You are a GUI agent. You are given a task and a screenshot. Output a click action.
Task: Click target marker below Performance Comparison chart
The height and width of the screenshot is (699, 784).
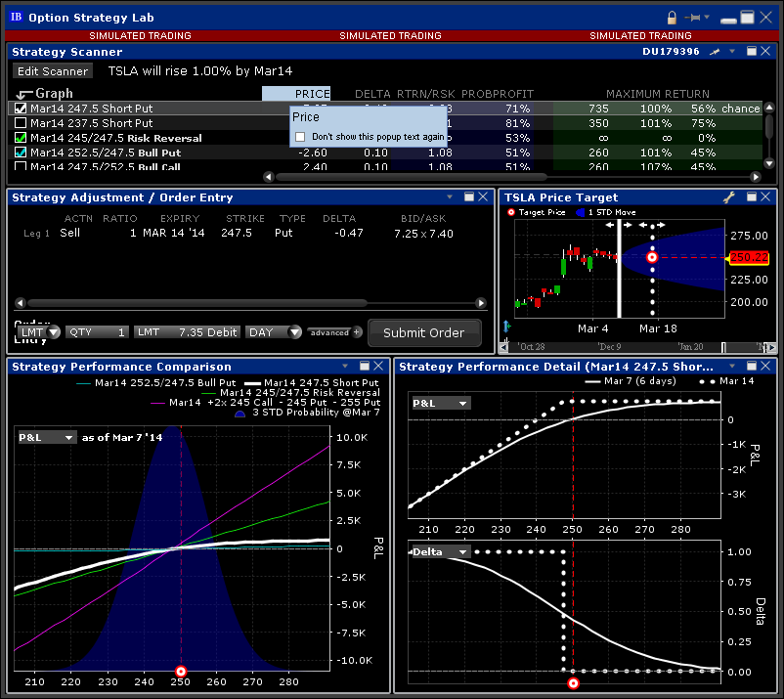(181, 672)
